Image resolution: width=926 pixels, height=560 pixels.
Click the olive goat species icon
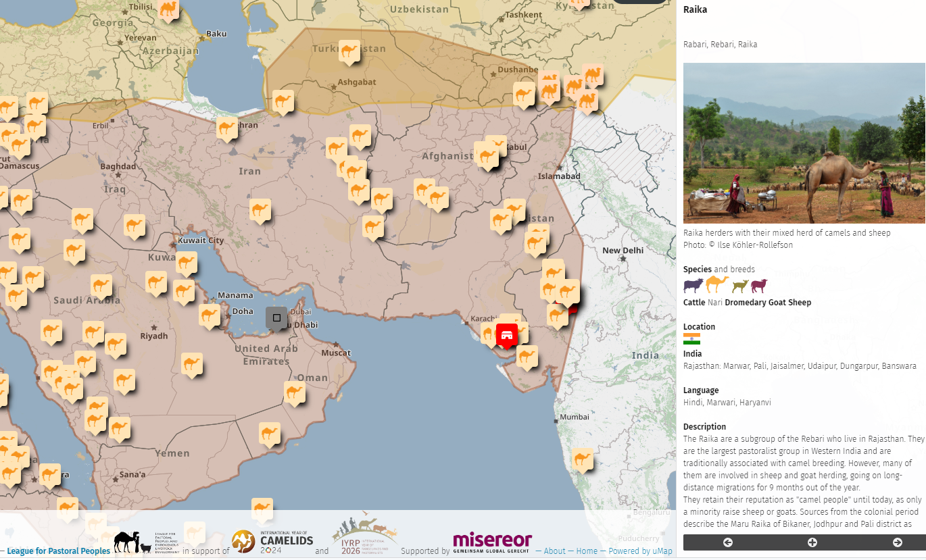pos(740,286)
